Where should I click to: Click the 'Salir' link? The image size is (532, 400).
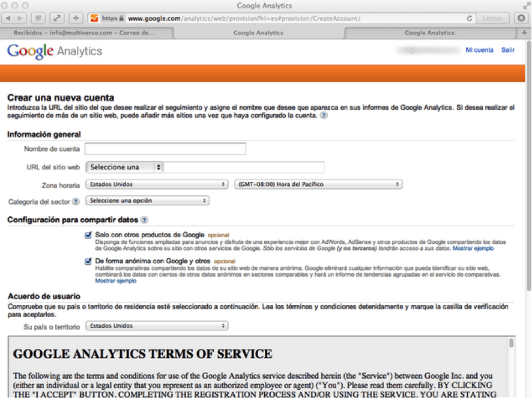click(508, 50)
